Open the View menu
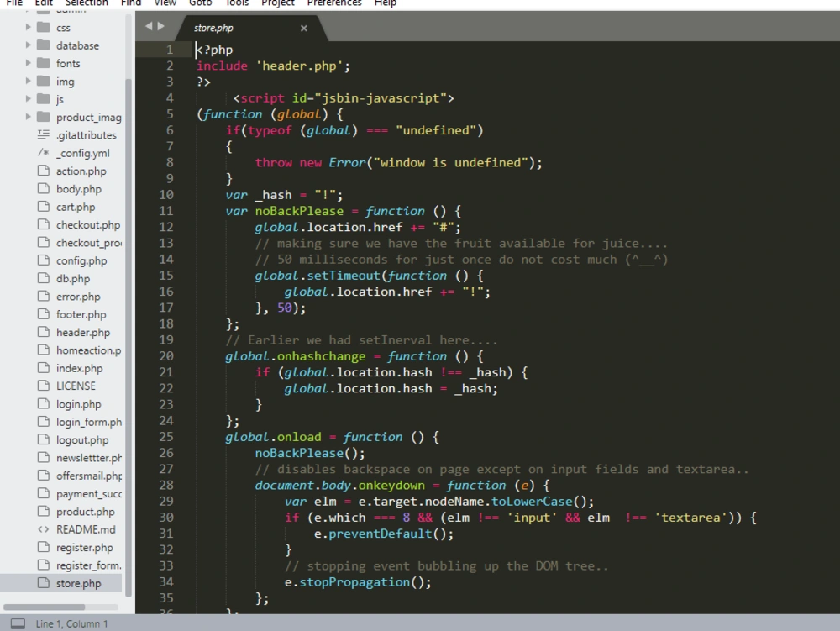The height and width of the screenshot is (631, 840). 165,3
